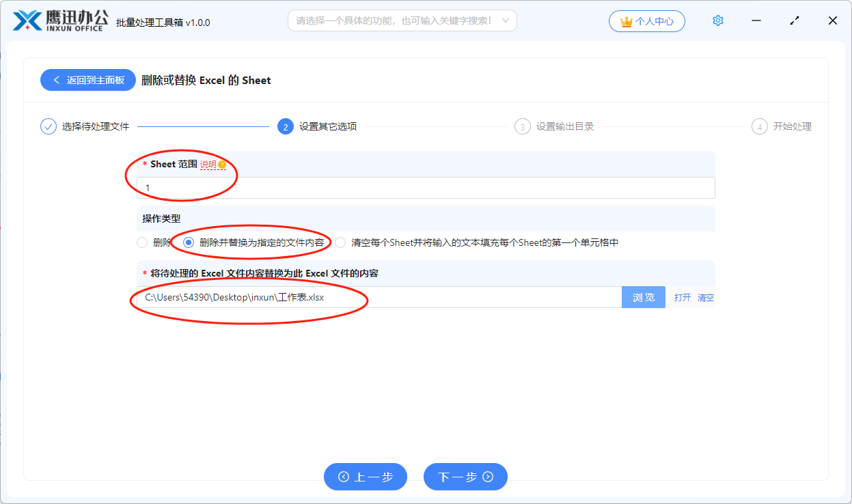Click step 1 checkmark circle icon

click(49, 126)
